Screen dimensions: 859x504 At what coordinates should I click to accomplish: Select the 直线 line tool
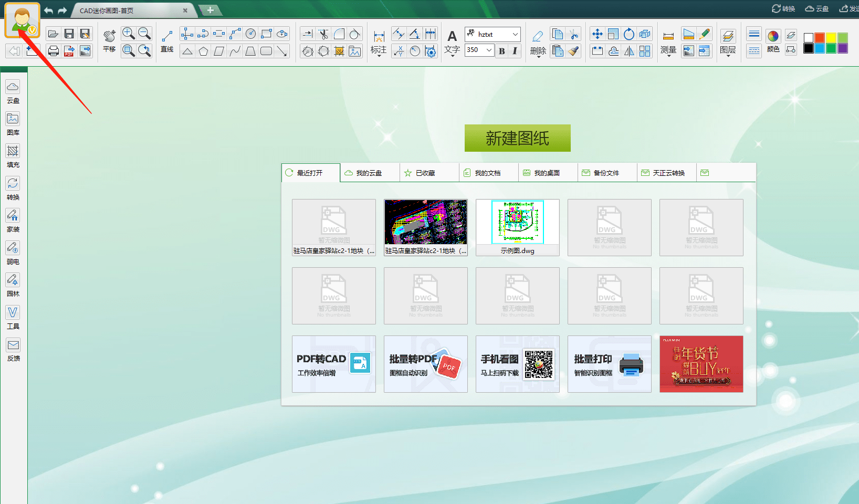point(167,41)
